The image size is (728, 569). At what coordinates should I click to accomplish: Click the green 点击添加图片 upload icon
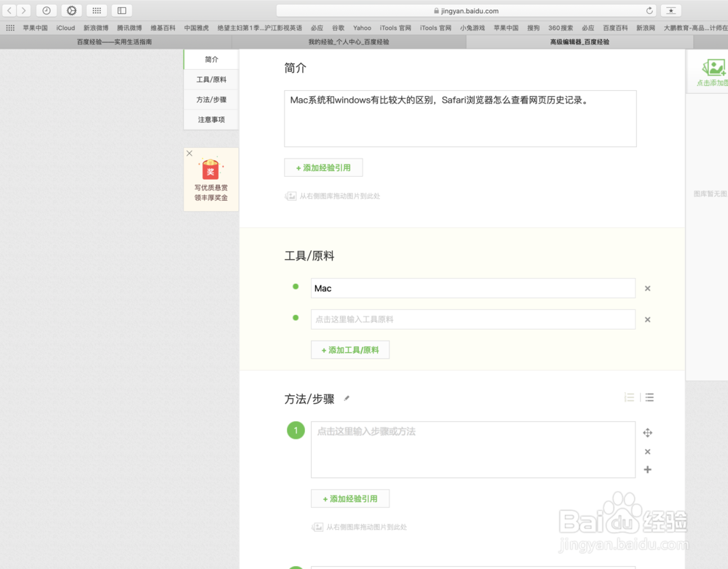(x=713, y=67)
